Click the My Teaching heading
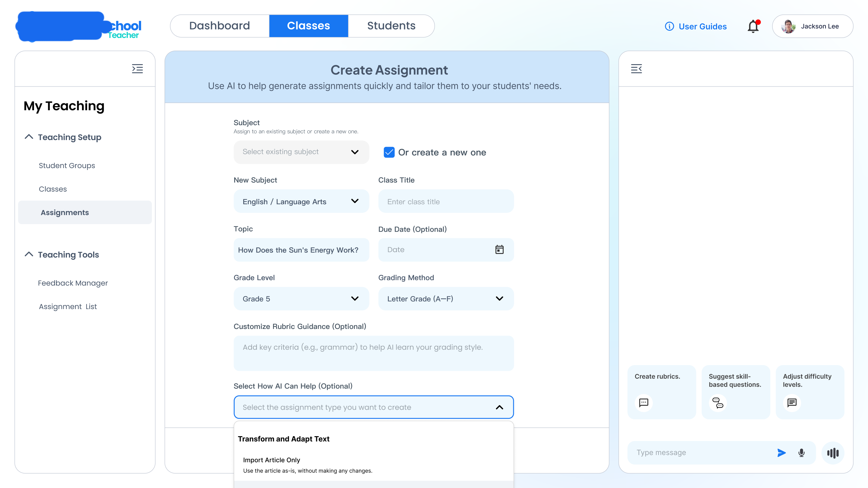 tap(64, 106)
